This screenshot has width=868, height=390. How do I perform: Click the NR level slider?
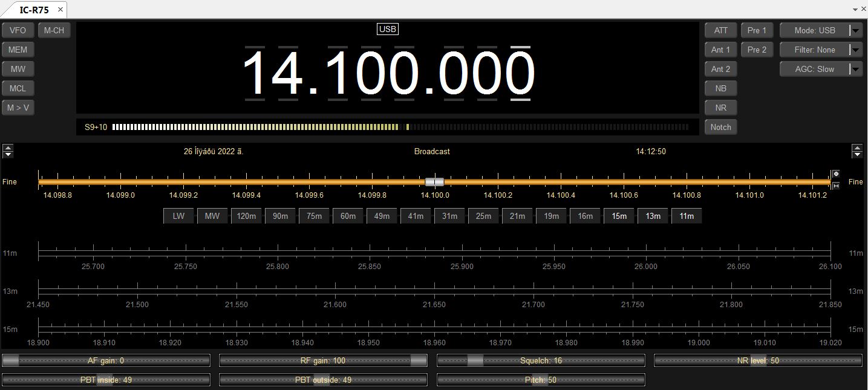pos(758,360)
